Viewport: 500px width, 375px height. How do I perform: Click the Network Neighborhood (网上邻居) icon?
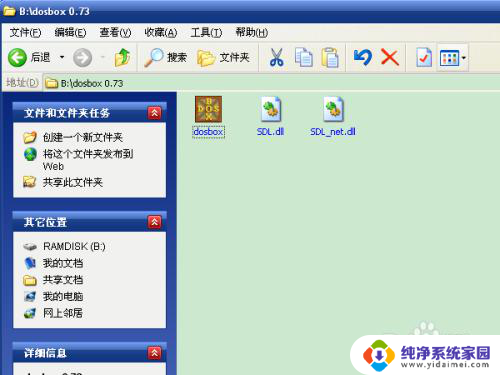tap(30, 313)
